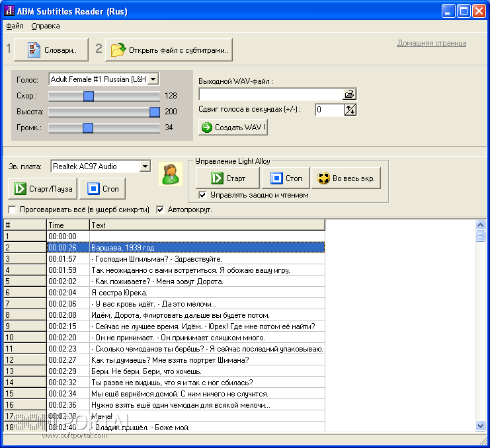490x448 pixels.
Task: Click the # column header
Action: (x=25, y=225)
